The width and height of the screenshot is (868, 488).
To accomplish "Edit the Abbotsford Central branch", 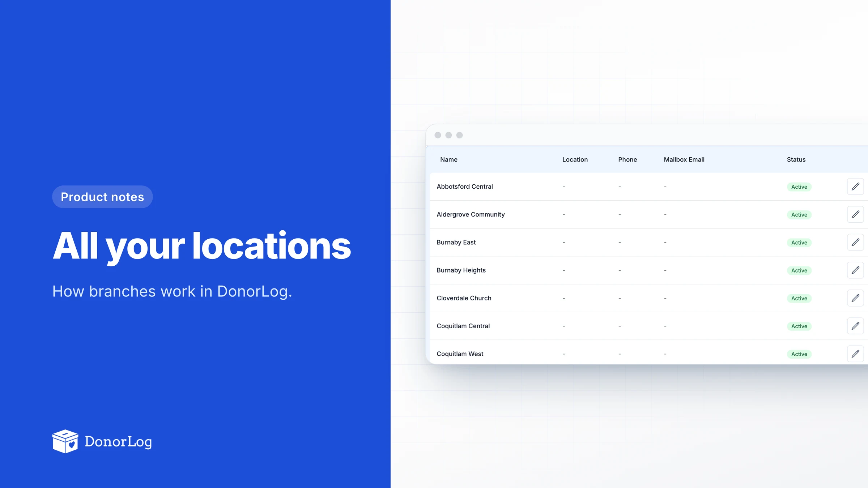I will click(855, 187).
